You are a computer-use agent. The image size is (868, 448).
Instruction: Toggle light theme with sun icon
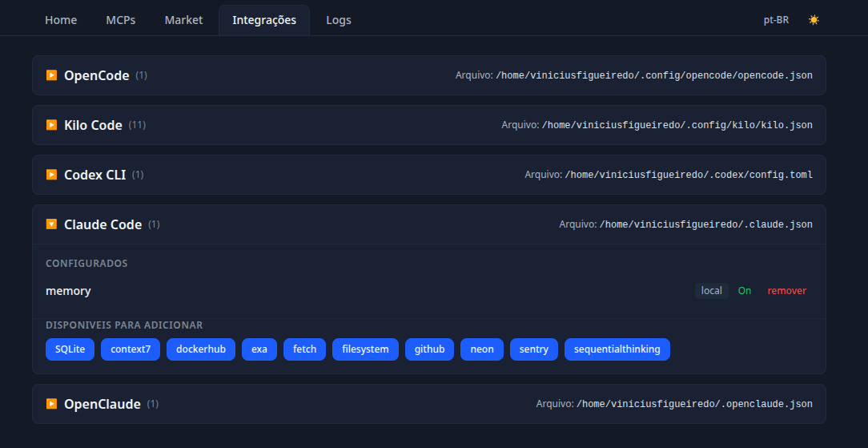(814, 20)
